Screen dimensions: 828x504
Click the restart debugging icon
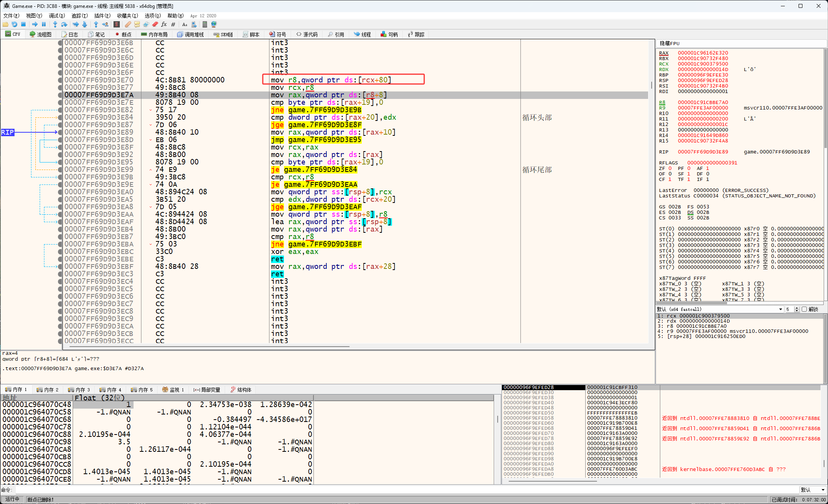point(14,24)
